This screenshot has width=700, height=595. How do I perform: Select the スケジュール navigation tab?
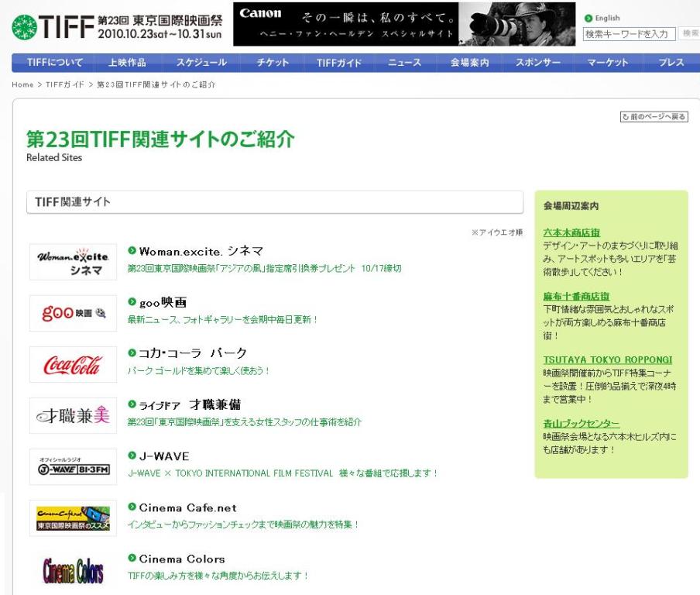(201, 63)
